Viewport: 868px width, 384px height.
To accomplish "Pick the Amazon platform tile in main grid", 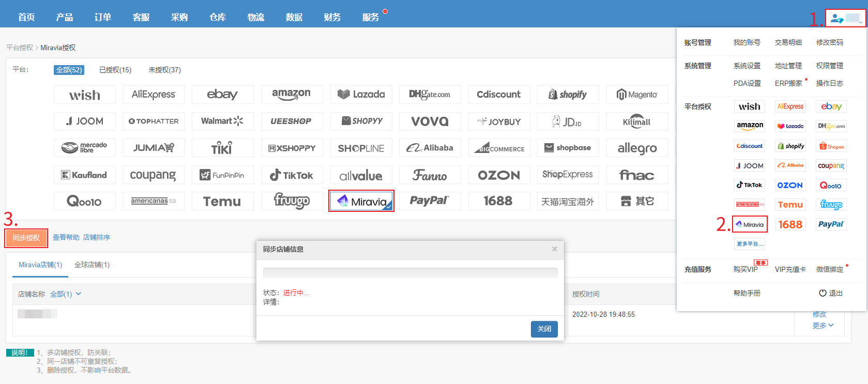I will pyautogui.click(x=292, y=95).
